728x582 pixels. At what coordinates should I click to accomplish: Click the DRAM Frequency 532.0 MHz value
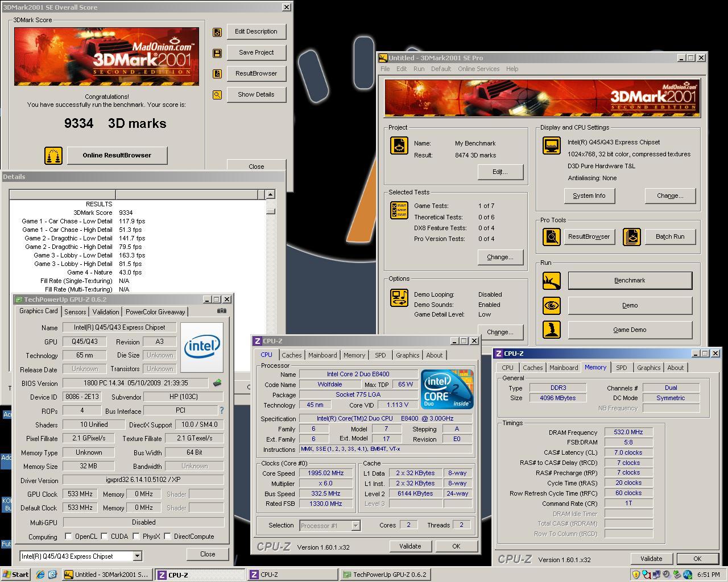[628, 432]
